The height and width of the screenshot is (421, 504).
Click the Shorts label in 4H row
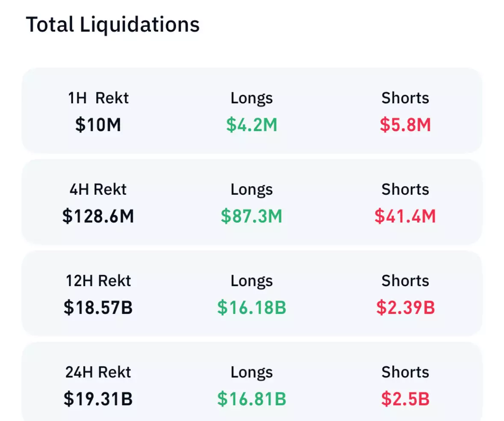click(405, 190)
